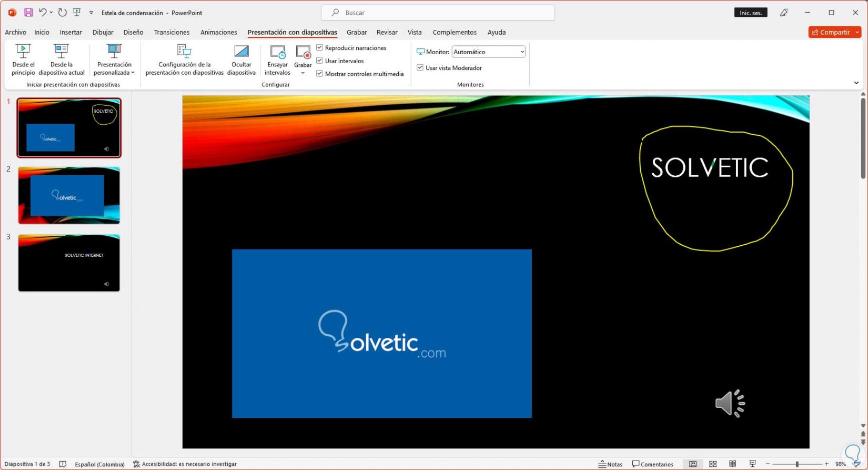Image resolution: width=868 pixels, height=470 pixels.
Task: Click the Buscar search box
Action: 438,13
